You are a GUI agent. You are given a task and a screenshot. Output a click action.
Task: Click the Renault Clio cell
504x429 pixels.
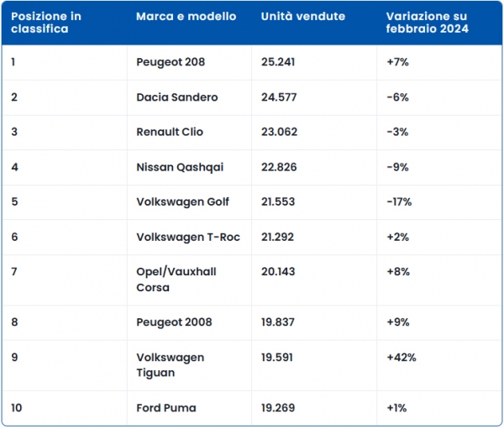pyautogui.click(x=170, y=132)
